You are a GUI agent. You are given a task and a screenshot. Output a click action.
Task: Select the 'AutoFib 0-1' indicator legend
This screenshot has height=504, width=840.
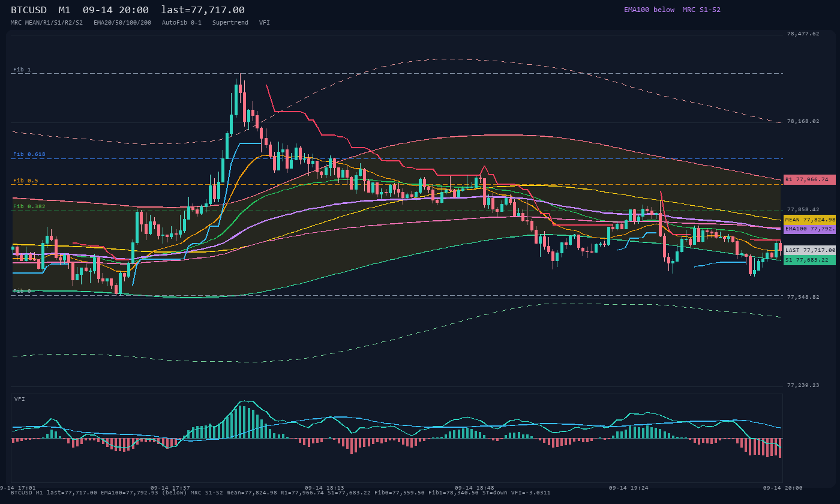(x=182, y=22)
